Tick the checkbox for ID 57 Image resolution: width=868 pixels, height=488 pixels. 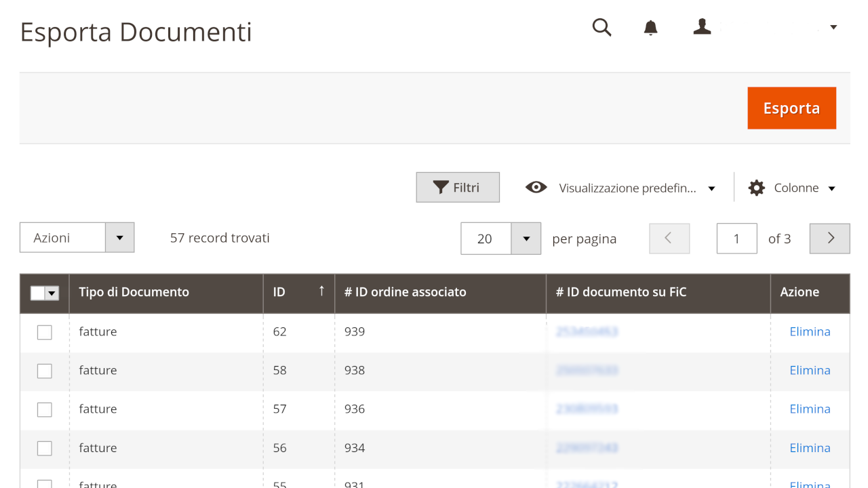pos(45,409)
